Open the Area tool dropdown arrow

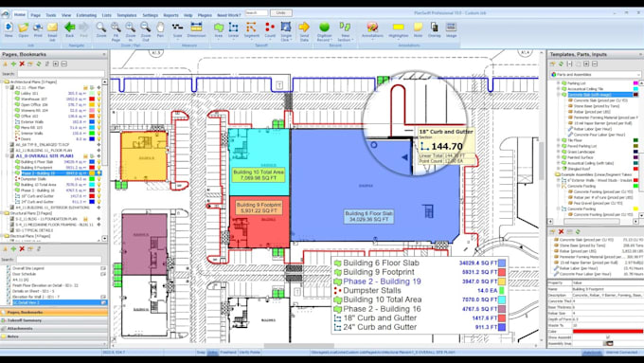(219, 40)
